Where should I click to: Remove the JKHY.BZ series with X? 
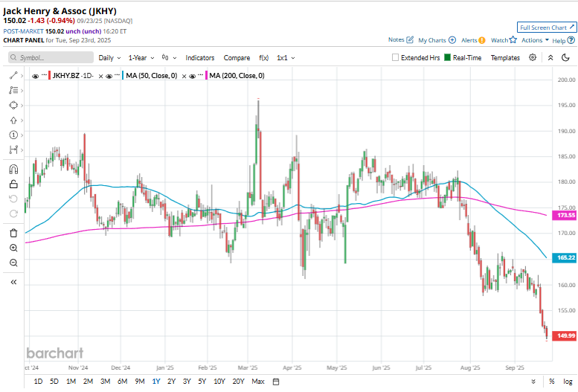click(x=100, y=77)
